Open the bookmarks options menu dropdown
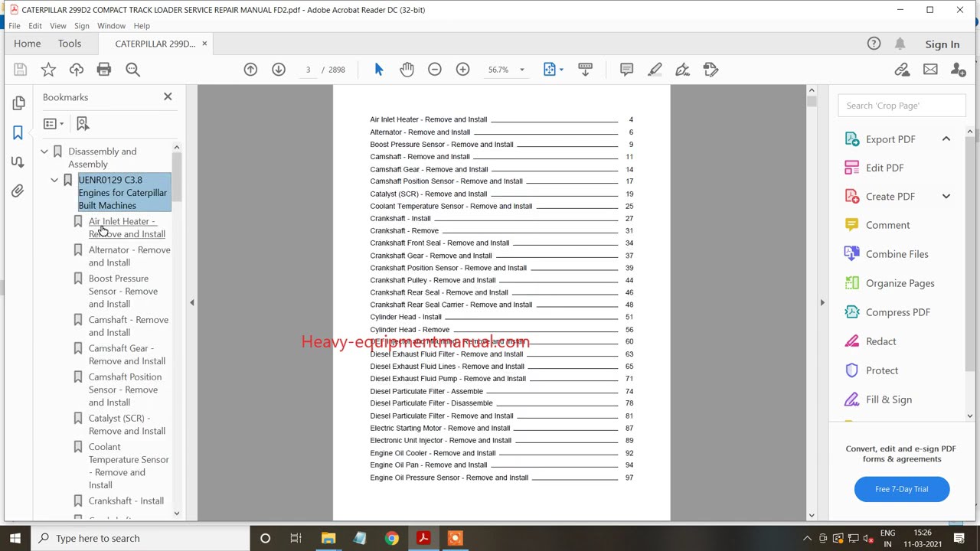 tap(54, 123)
